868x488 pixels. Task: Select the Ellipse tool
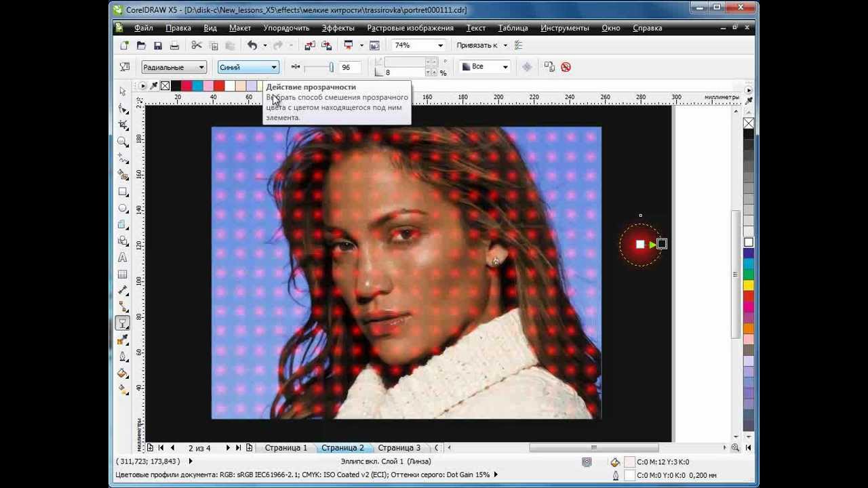(123, 208)
